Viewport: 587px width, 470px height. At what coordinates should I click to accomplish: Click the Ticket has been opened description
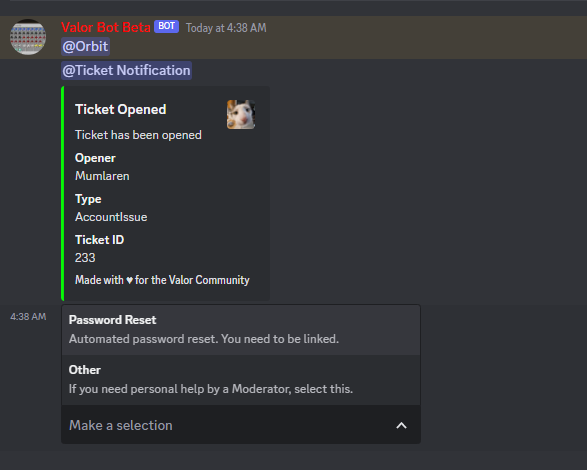pyautogui.click(x=138, y=135)
